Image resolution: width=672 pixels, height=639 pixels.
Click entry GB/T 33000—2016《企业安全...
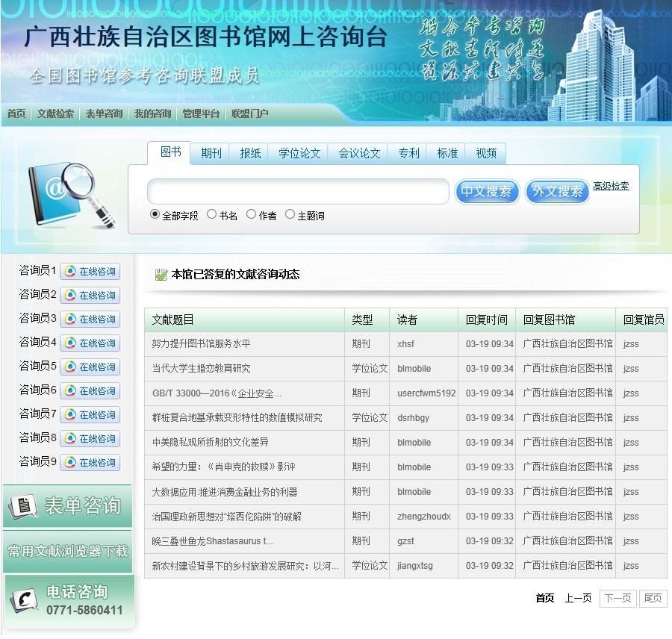coord(217,393)
